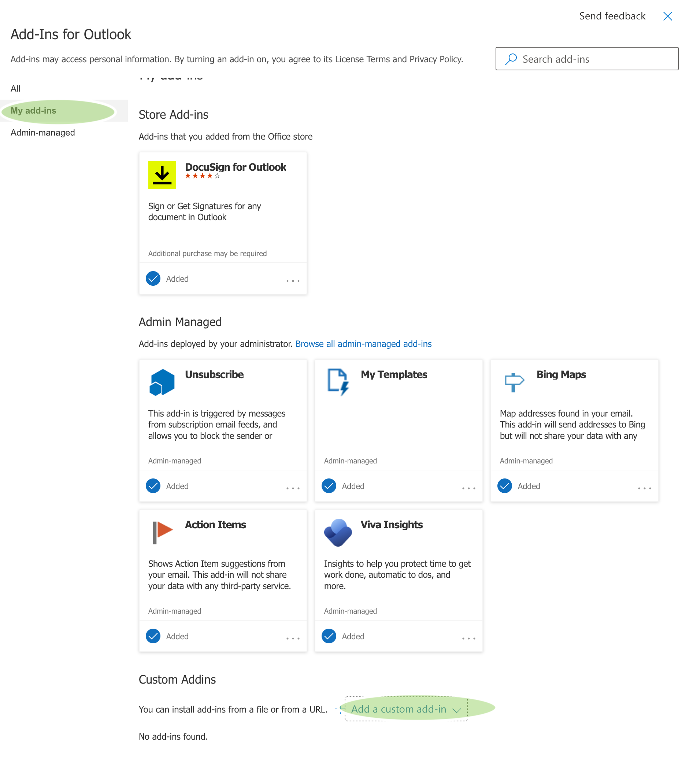Open the three-dot menu on Viva Insights card
Viewport: 682px width, 784px height.
(x=469, y=639)
